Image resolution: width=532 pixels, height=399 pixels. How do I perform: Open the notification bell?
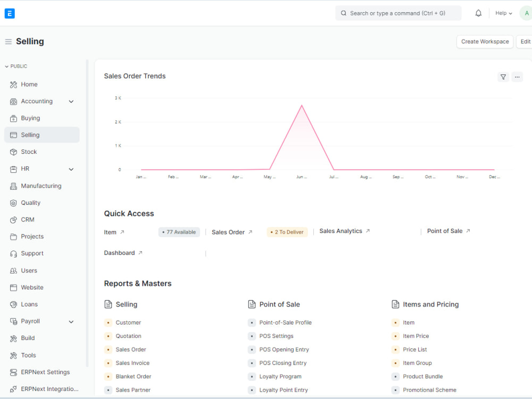478,13
